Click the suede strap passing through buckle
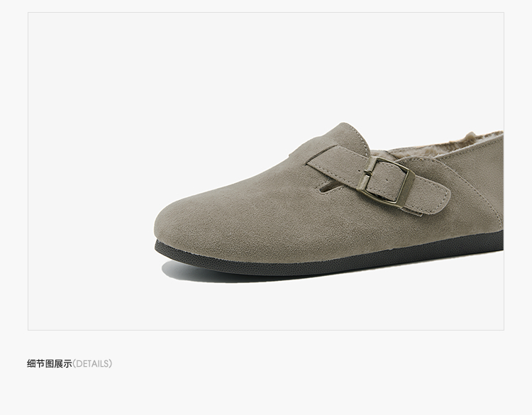532x415 pixels. tap(377, 176)
